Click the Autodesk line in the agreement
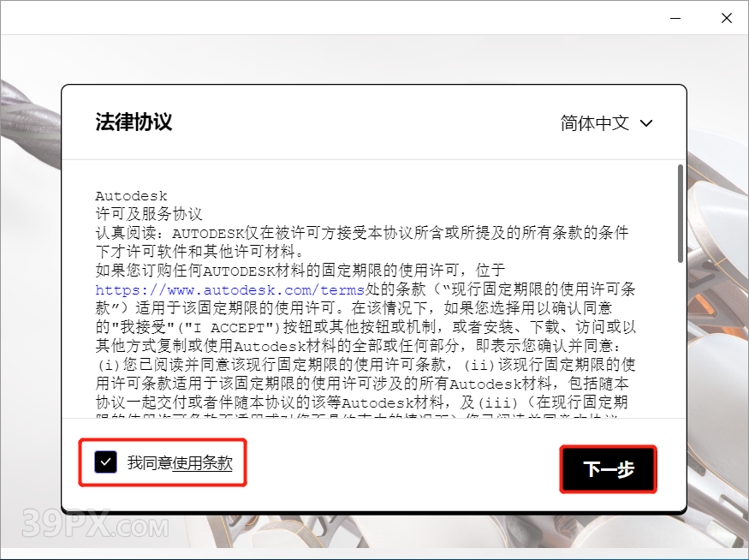Screen dimensions: 749x560 coord(131,196)
